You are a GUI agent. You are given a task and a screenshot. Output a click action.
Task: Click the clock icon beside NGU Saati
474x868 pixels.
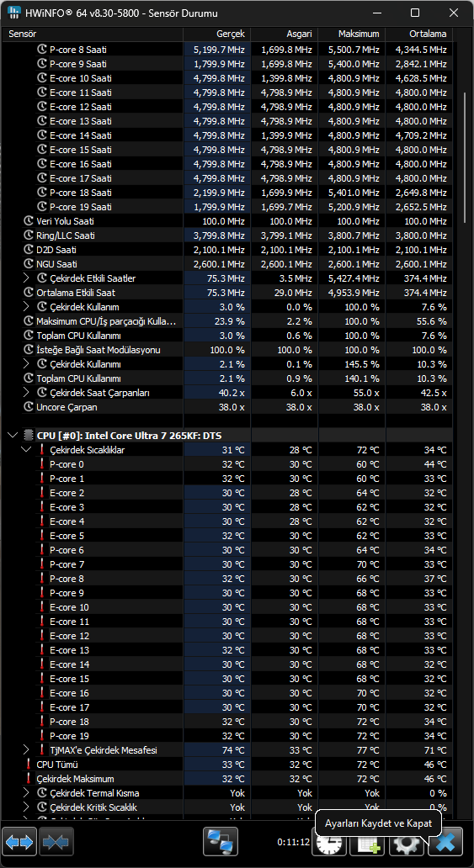(29, 264)
